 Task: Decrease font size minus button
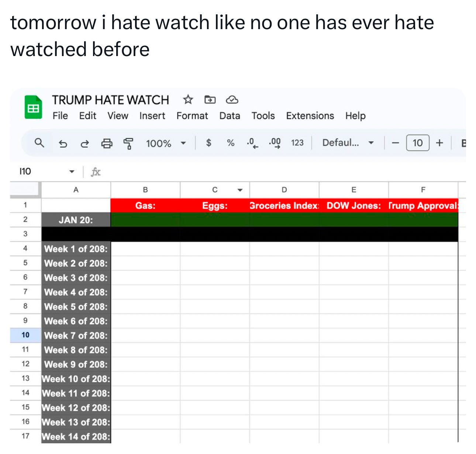(x=395, y=143)
